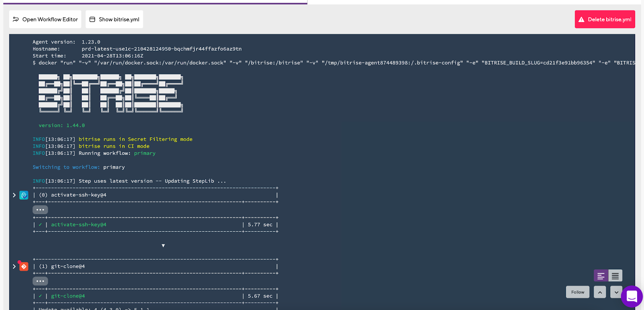Jump to top of log

pyautogui.click(x=600, y=292)
